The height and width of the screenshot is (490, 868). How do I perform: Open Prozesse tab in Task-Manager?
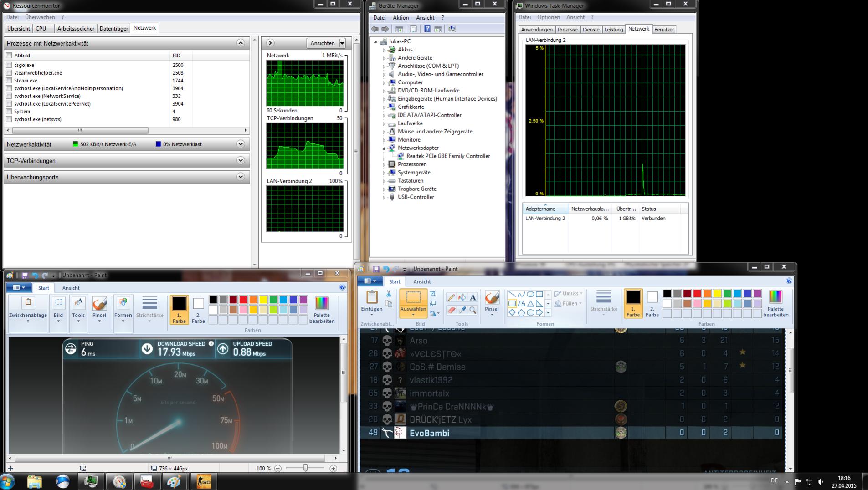tap(568, 30)
